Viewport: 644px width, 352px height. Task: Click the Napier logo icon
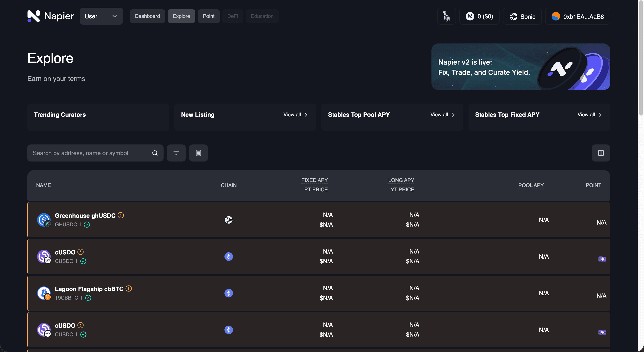[33, 16]
